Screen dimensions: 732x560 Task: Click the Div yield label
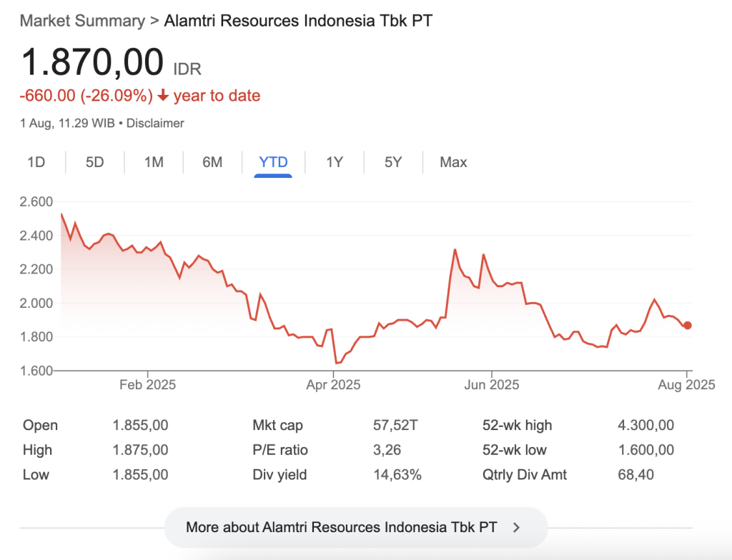pyautogui.click(x=280, y=474)
